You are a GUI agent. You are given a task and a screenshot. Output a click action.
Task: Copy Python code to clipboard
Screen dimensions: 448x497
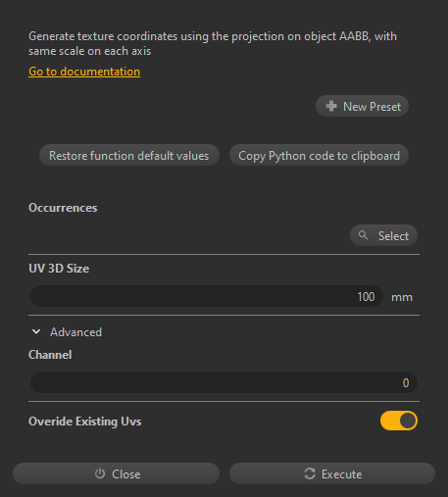(319, 155)
